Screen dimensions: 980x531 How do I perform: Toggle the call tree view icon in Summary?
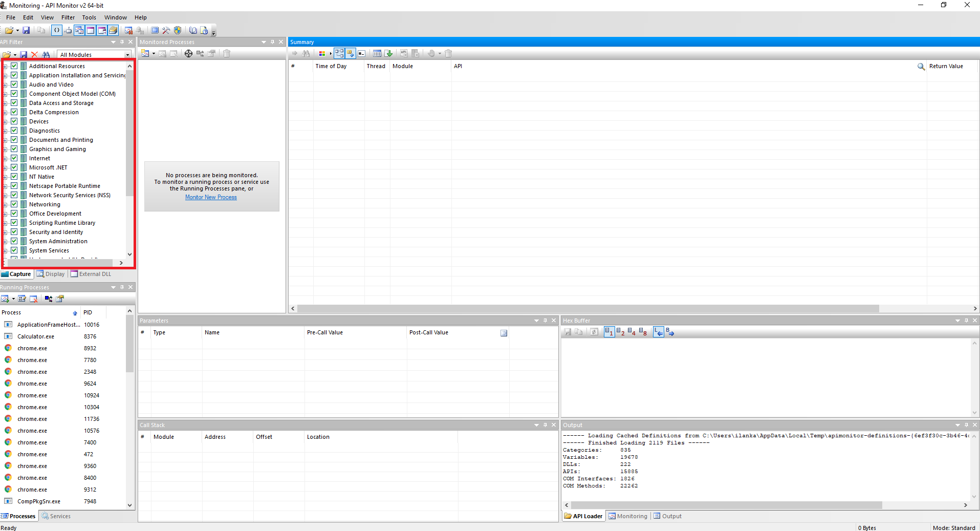pos(340,53)
